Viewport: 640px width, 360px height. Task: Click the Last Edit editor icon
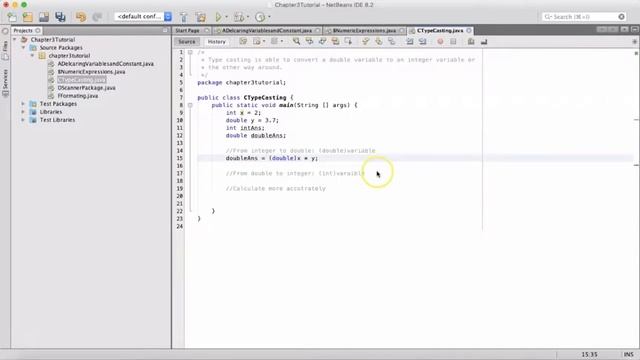click(243, 42)
